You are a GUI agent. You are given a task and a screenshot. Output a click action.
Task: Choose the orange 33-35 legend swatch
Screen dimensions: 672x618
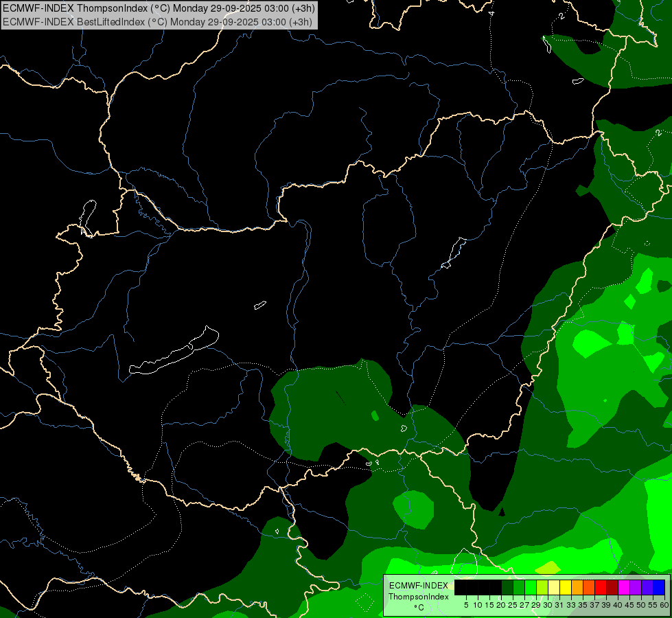[577, 587]
